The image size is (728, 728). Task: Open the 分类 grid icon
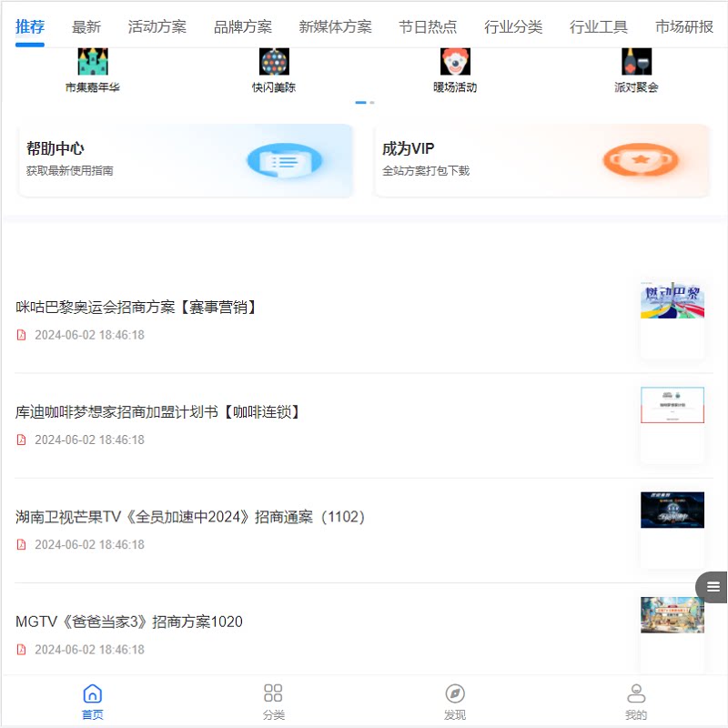coord(273,693)
